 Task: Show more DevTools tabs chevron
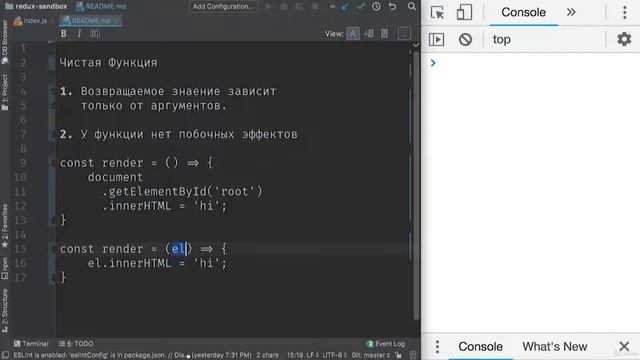(x=571, y=12)
